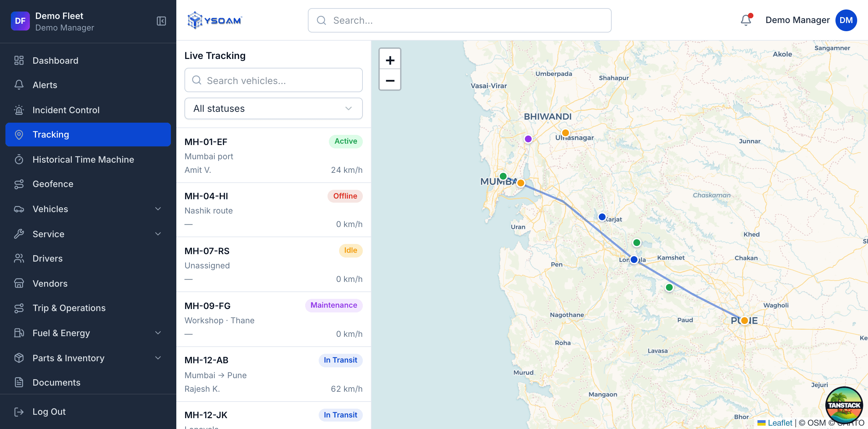Image resolution: width=868 pixels, height=429 pixels.
Task: Click the orange marker near Ulhasnagar
Action: [565, 133]
